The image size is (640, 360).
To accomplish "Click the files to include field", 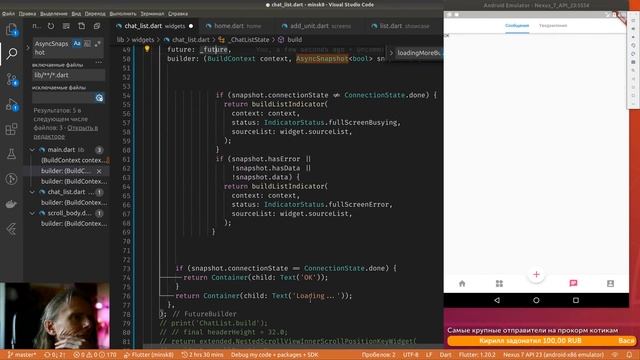I will click(x=68, y=75).
